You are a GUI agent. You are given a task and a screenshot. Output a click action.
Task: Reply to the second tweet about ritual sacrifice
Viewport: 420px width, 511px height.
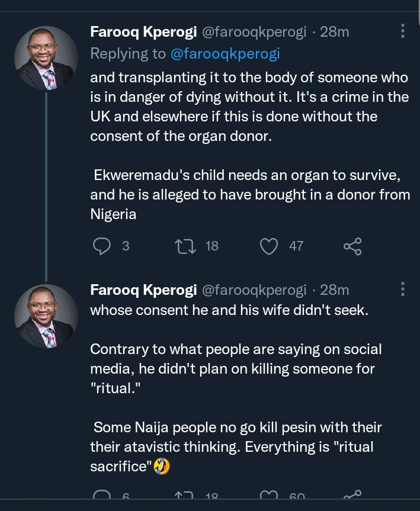103,496
